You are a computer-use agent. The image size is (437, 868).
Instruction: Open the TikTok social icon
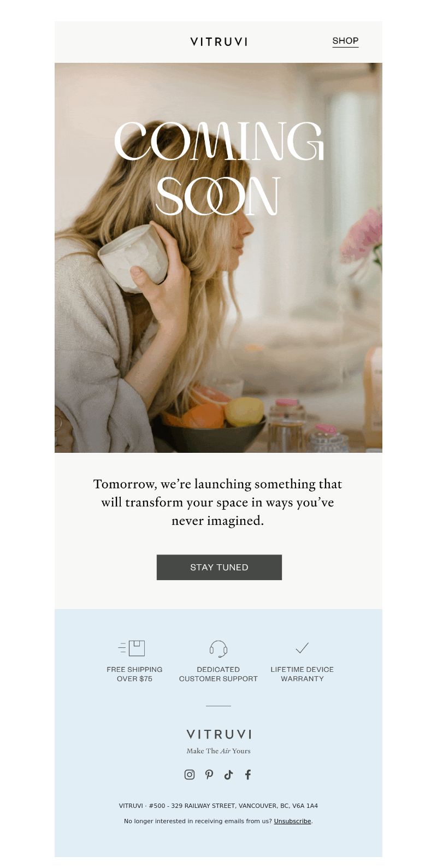(228, 774)
